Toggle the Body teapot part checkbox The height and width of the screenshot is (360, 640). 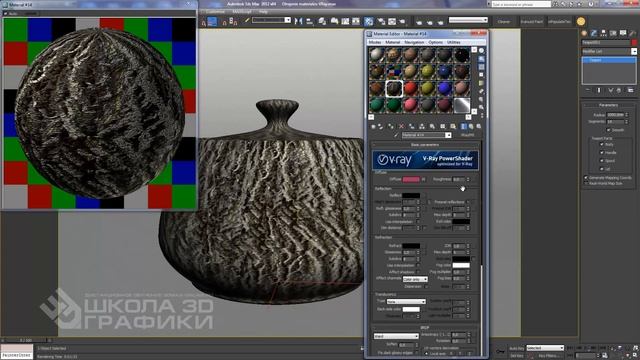[602, 144]
